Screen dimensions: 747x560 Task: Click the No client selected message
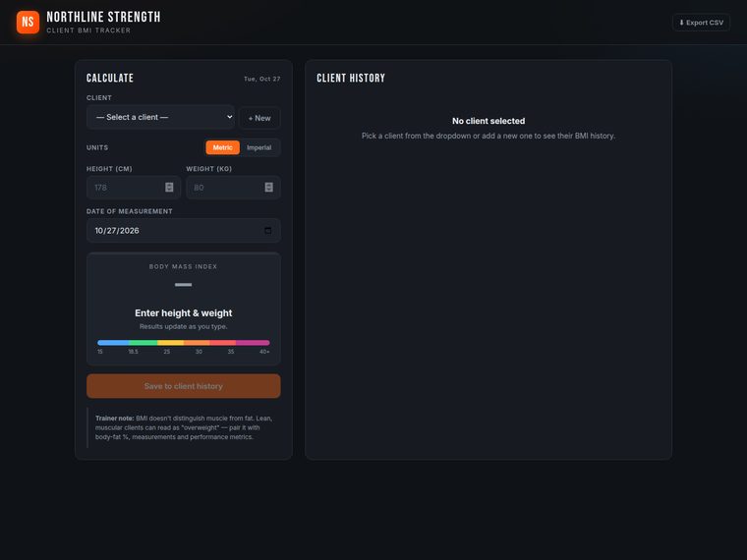(488, 121)
